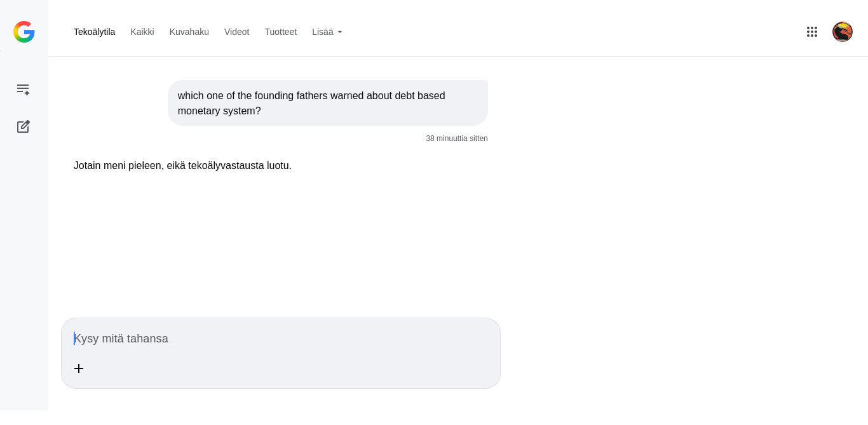
Task: Click the '38 minuuttia sitten' timestamp
Action: [456, 138]
